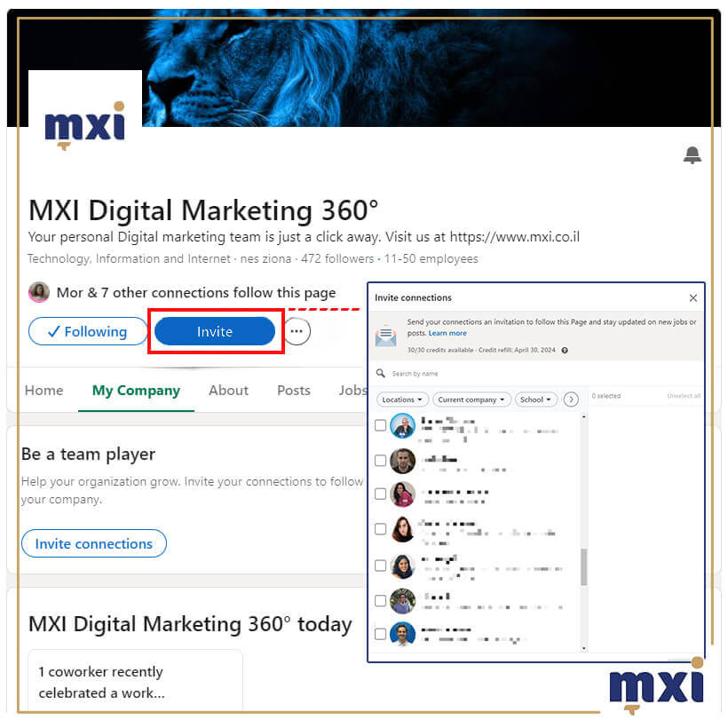This screenshot has height=728, width=728.
Task: Click the '472 followers' text
Action: 337,258
